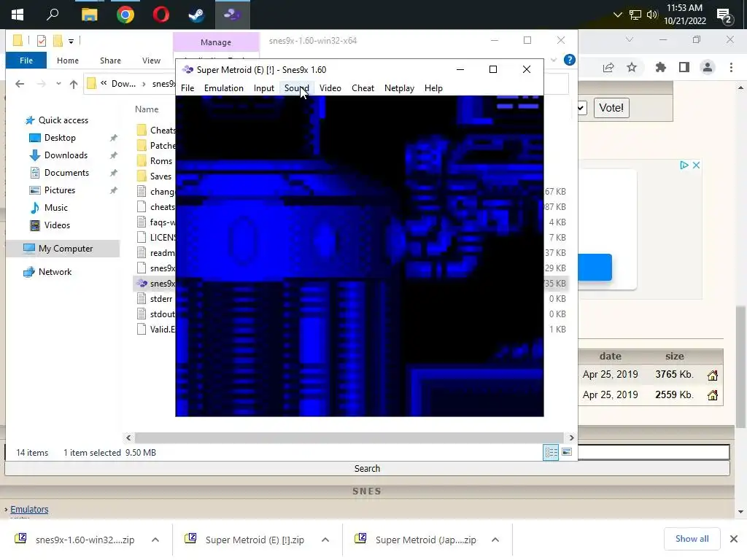747x560 pixels.
Task: Switch to the Home ribbon tab
Action: [68, 61]
